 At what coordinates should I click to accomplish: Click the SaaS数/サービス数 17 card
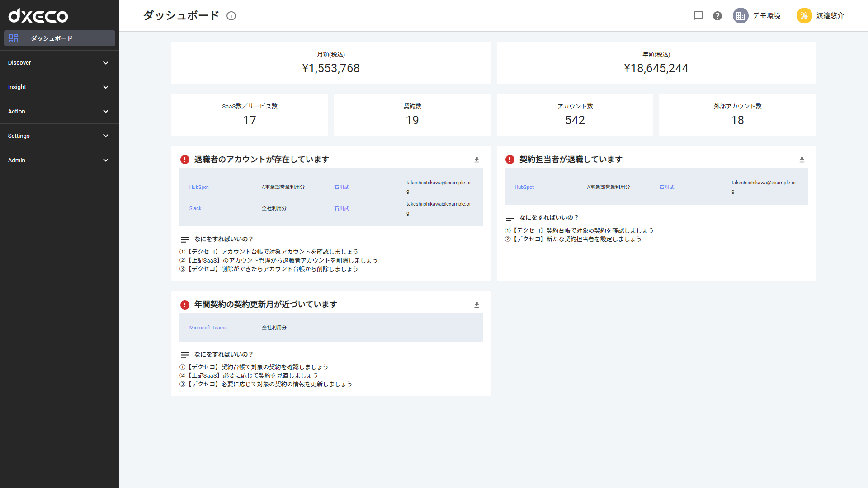pyautogui.click(x=250, y=115)
